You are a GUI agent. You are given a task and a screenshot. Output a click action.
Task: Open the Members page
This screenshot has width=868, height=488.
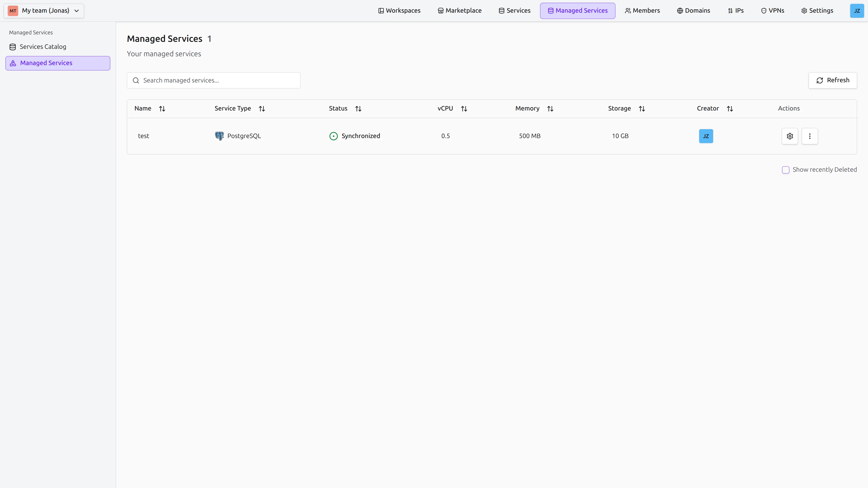642,10
